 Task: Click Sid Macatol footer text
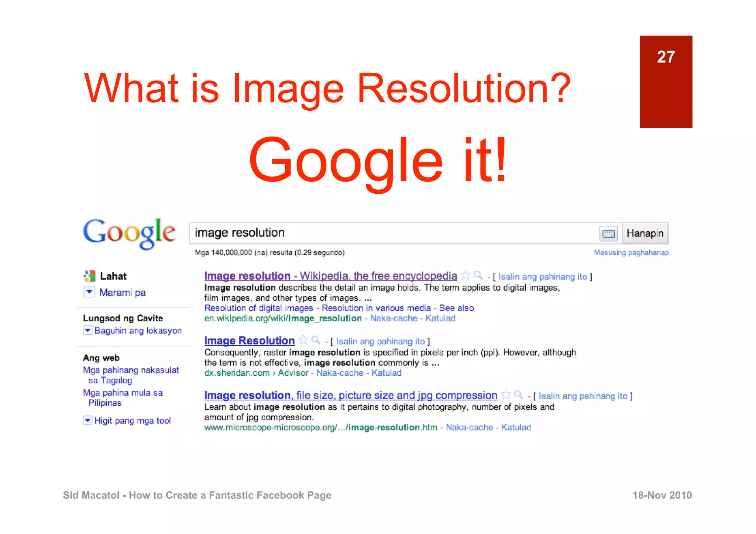[x=197, y=495]
